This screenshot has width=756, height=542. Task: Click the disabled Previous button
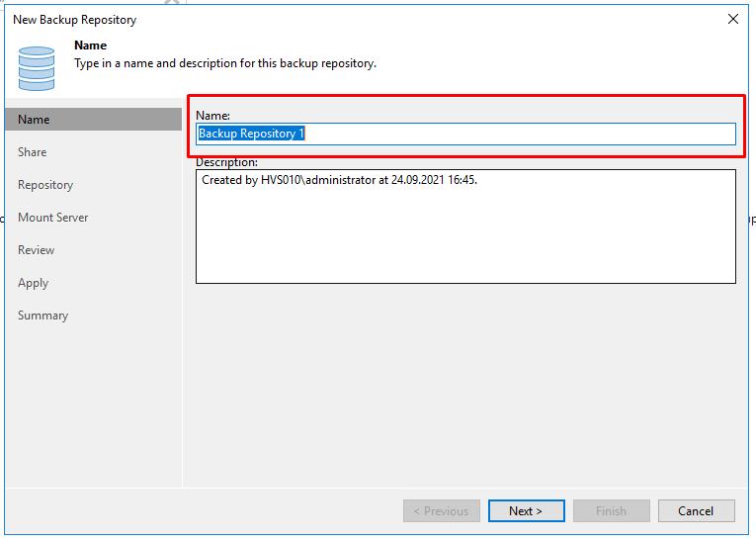pos(442,510)
